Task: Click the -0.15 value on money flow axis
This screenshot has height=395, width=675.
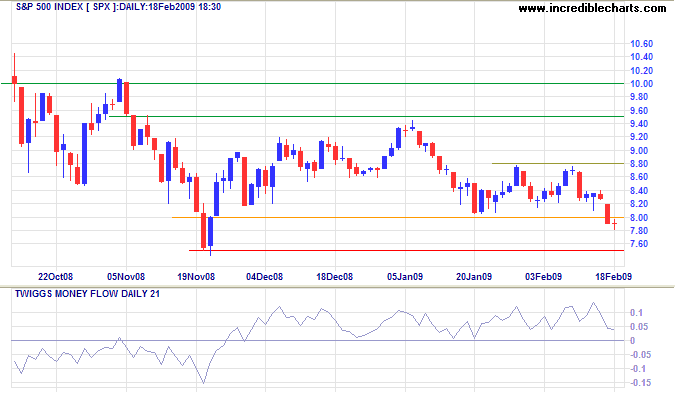Action: coord(641,383)
